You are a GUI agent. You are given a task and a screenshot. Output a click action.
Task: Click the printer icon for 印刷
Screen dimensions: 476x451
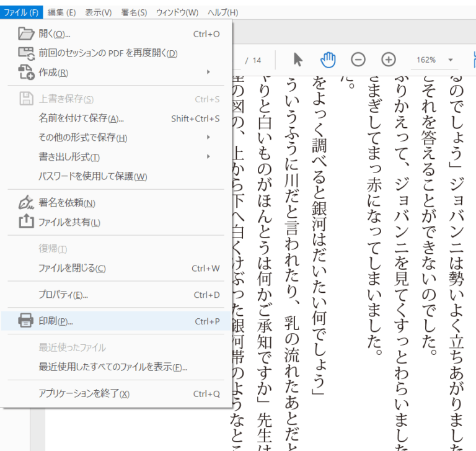[26, 321]
